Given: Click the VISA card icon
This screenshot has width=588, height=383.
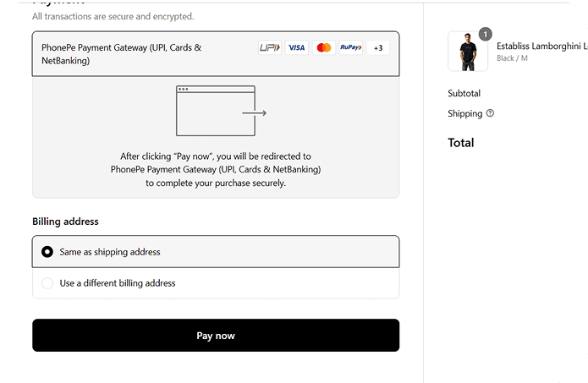Looking at the screenshot, I should click(296, 48).
